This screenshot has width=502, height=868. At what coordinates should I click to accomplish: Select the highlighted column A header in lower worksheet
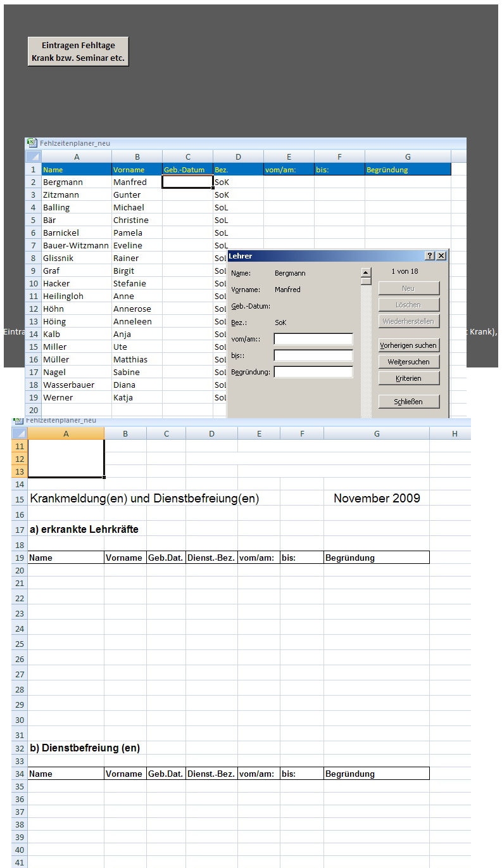tap(66, 433)
